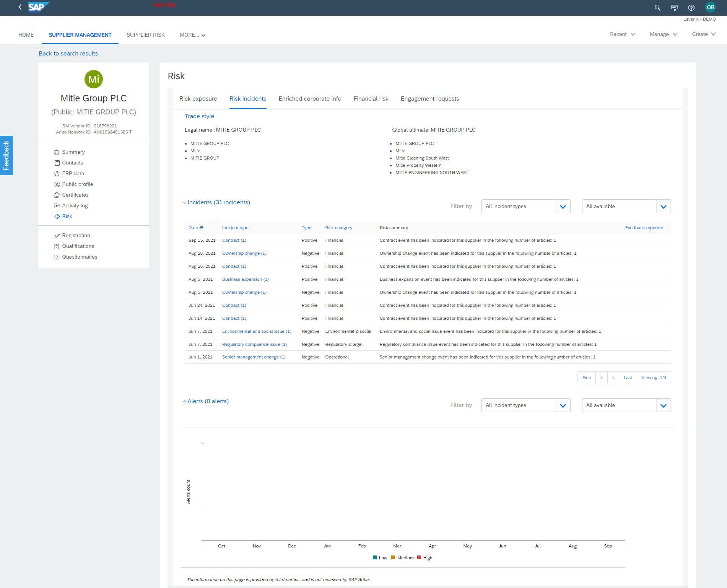Click the Mi supplier avatar circle
The width and height of the screenshot is (727, 588).
tap(94, 79)
